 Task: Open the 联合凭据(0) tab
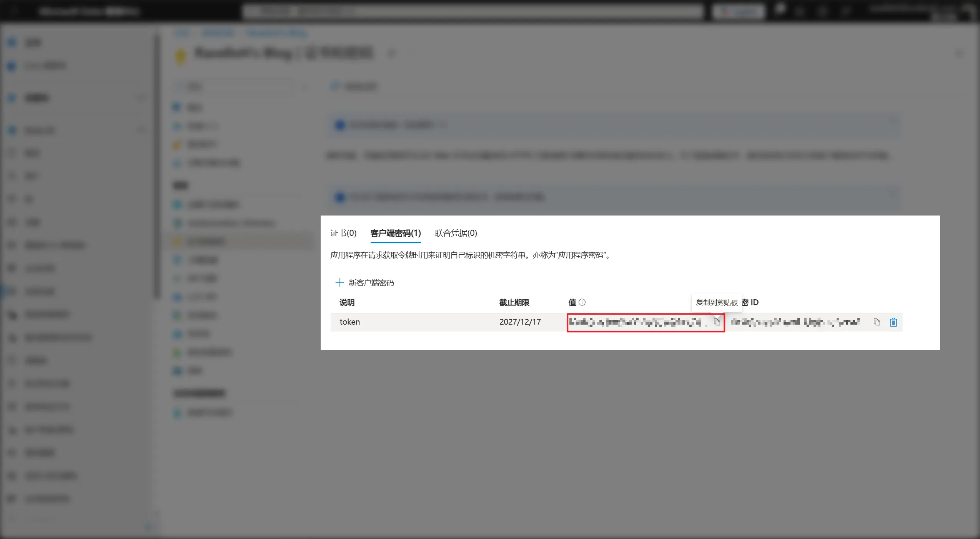(456, 233)
